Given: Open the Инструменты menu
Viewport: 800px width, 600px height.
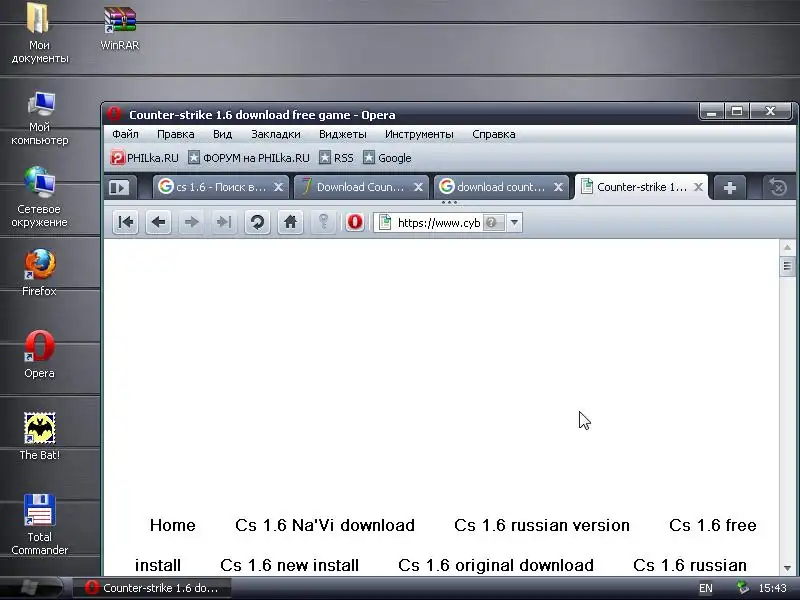Looking at the screenshot, I should point(419,134).
